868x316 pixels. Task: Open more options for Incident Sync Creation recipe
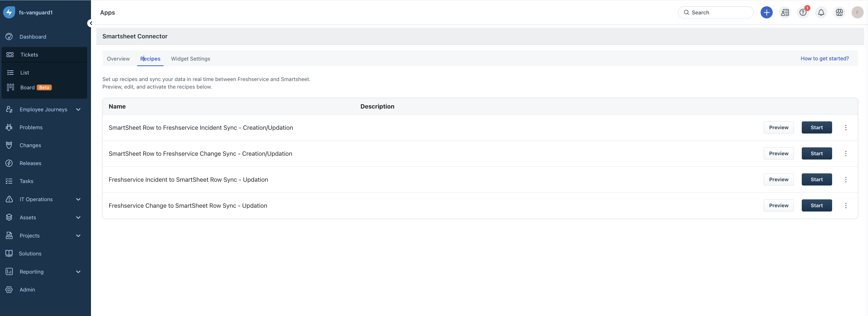(x=846, y=127)
